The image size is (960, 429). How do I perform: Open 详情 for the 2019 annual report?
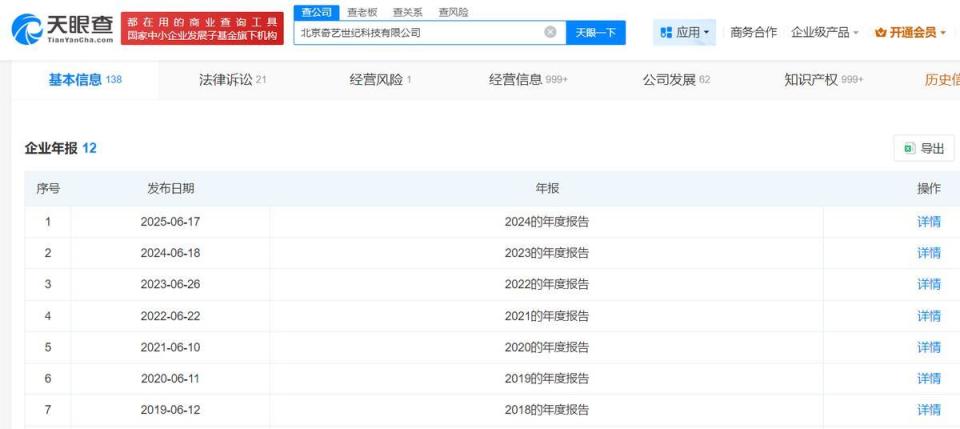click(x=929, y=379)
